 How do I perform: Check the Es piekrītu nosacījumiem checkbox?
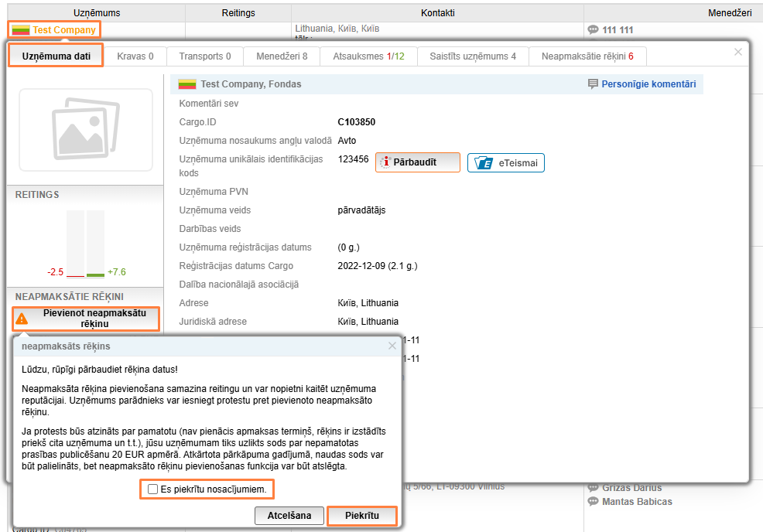[x=152, y=489]
